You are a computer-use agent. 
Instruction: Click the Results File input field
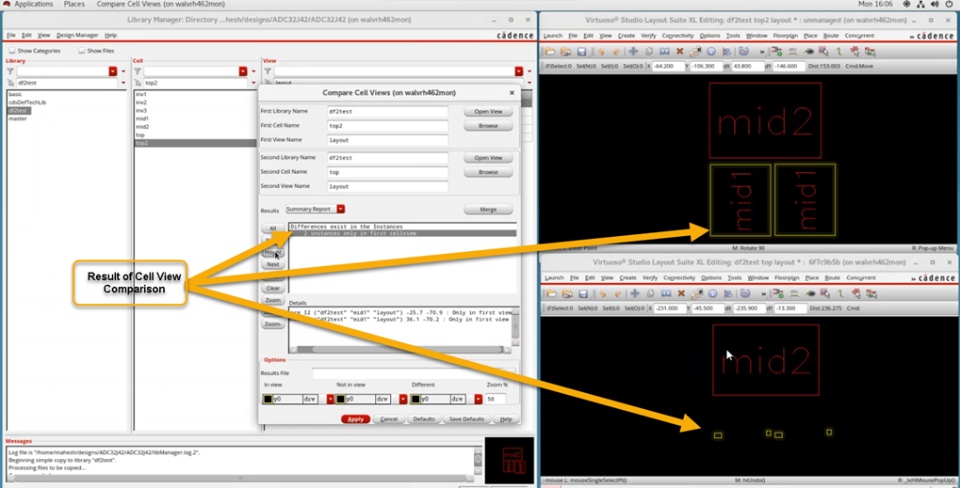click(407, 373)
